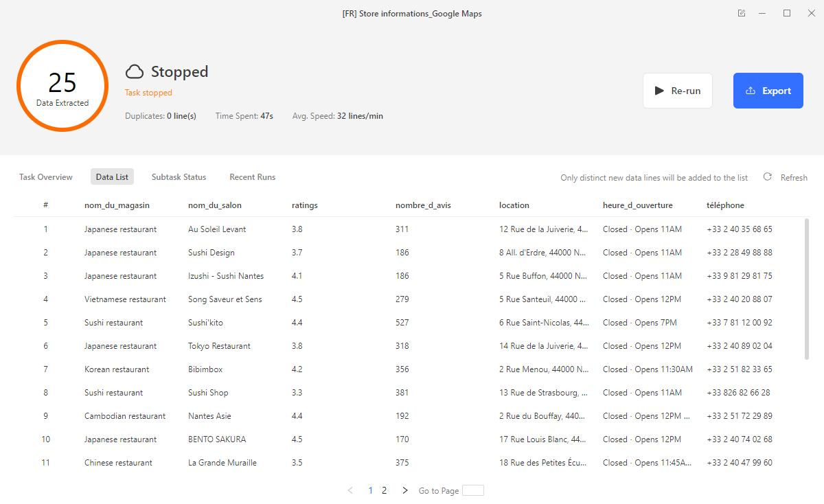Image resolution: width=824 pixels, height=504 pixels.
Task: Click the cloud status icon beside Stopped
Action: [x=135, y=71]
